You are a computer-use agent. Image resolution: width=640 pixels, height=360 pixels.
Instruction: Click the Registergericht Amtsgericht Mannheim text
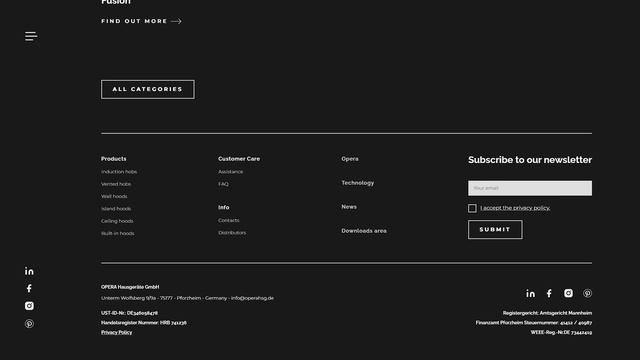tap(547, 313)
